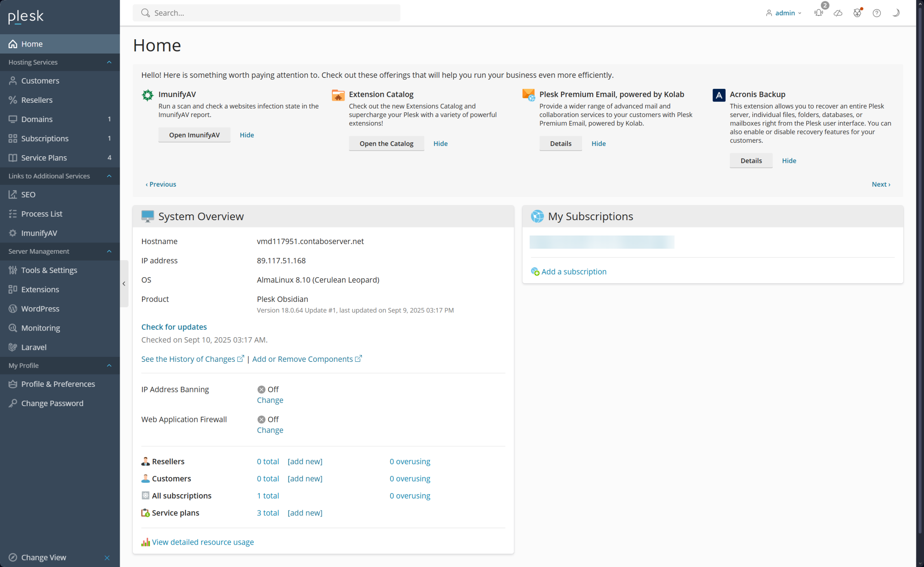The image size is (924, 567).
Task: Open Process List in sidebar
Action: [x=60, y=214]
